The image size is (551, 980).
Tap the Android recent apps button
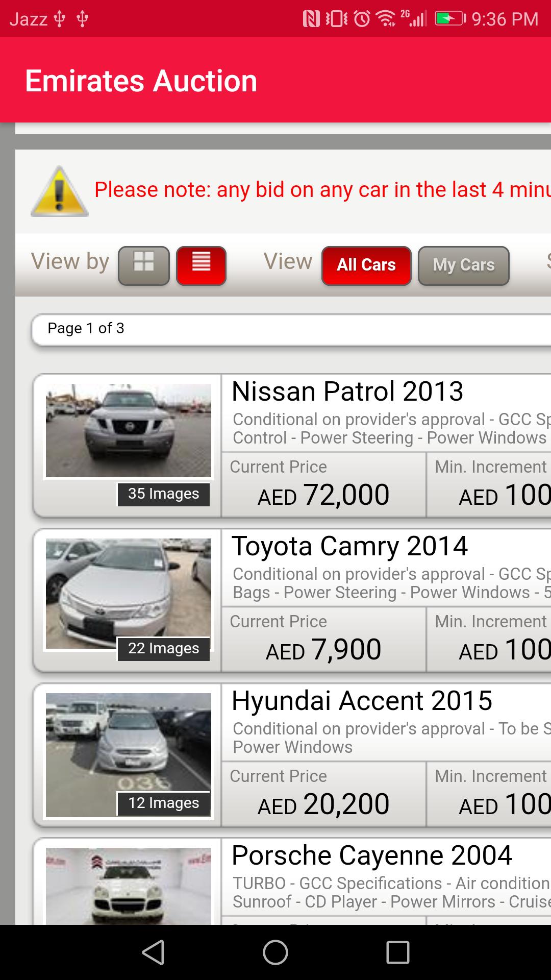398,952
